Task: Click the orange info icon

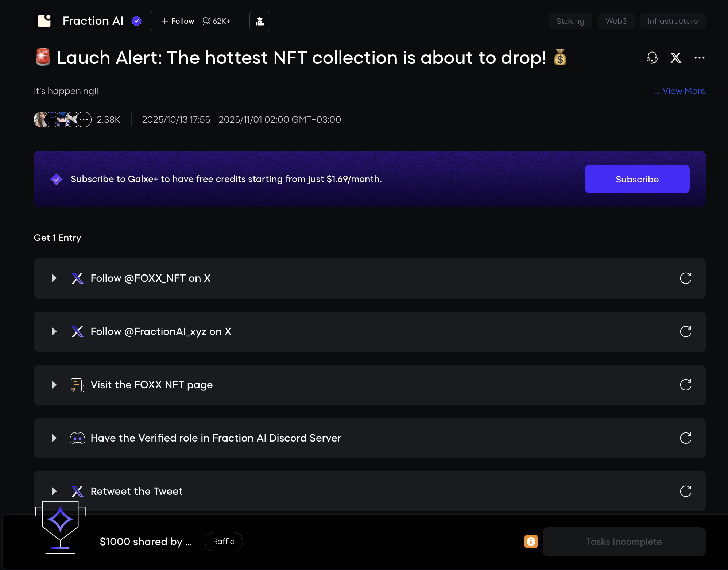Action: [531, 542]
